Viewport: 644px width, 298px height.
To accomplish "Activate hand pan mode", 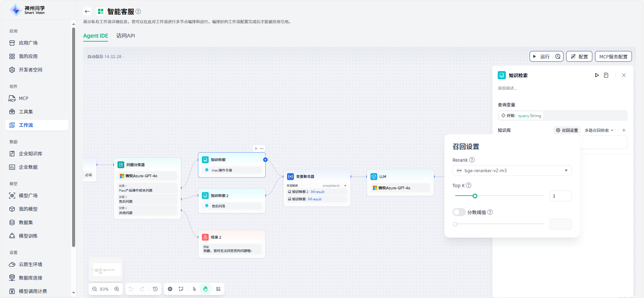I will click(x=206, y=289).
